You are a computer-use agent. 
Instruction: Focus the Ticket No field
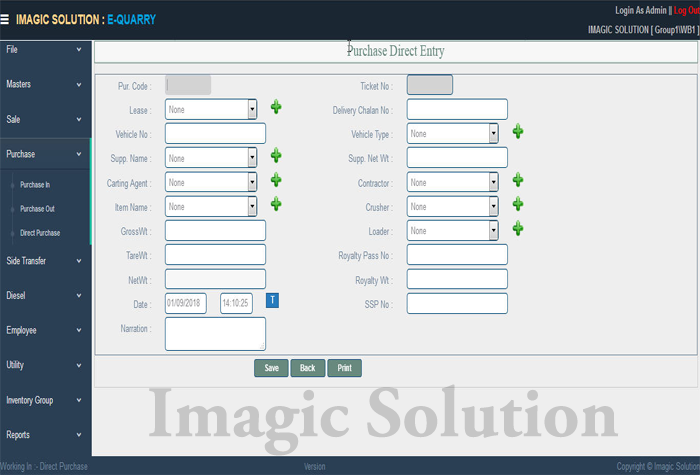[x=430, y=85]
